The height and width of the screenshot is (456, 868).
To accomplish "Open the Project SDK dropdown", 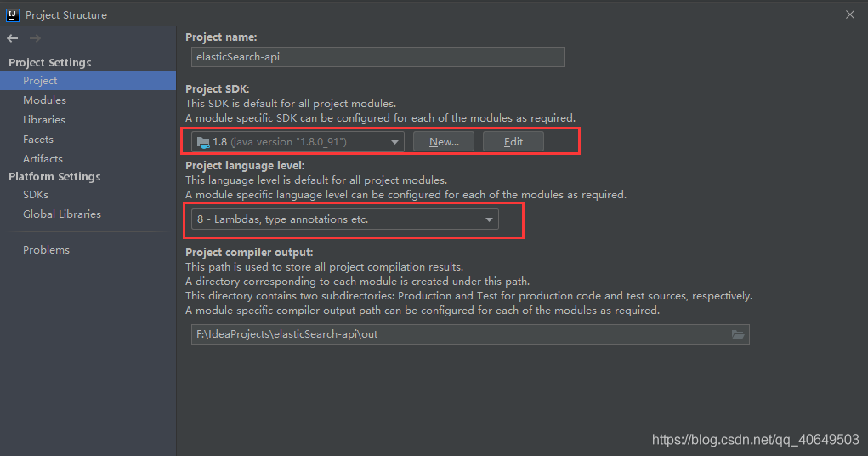I will click(x=298, y=142).
